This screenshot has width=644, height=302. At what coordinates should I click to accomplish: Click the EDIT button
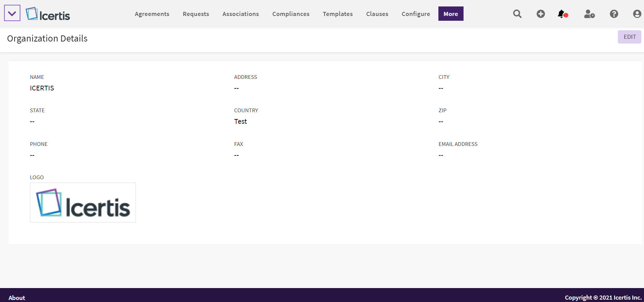click(629, 37)
